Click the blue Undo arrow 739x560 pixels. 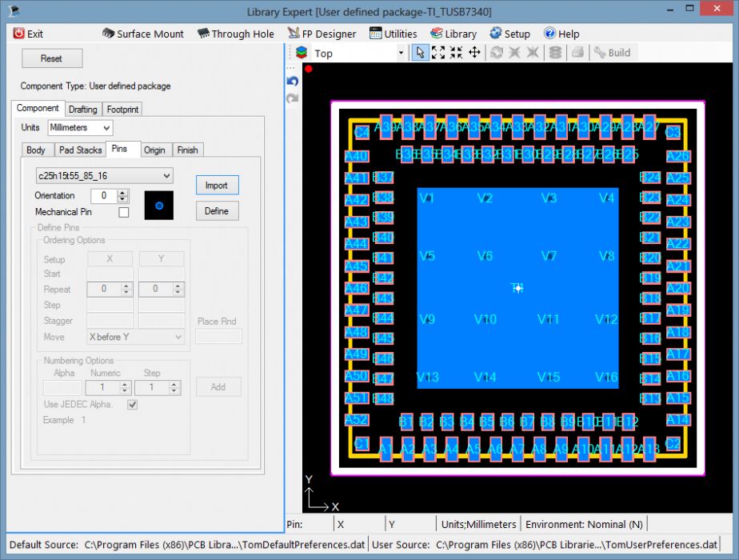coord(293,82)
